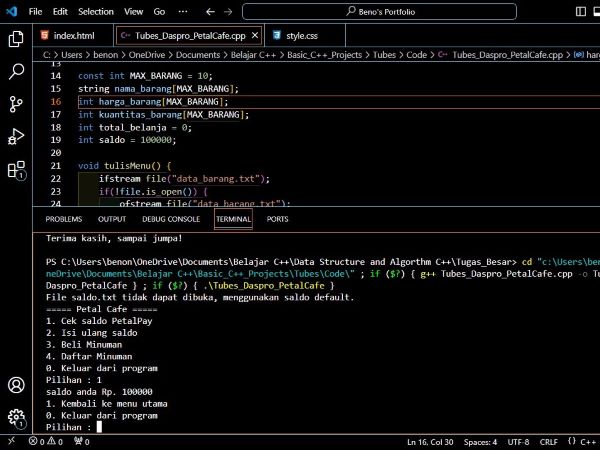This screenshot has width=600, height=450.
Task: Close the Tubes_Daspro_PetalCafe.cpp tab
Action: [255, 35]
